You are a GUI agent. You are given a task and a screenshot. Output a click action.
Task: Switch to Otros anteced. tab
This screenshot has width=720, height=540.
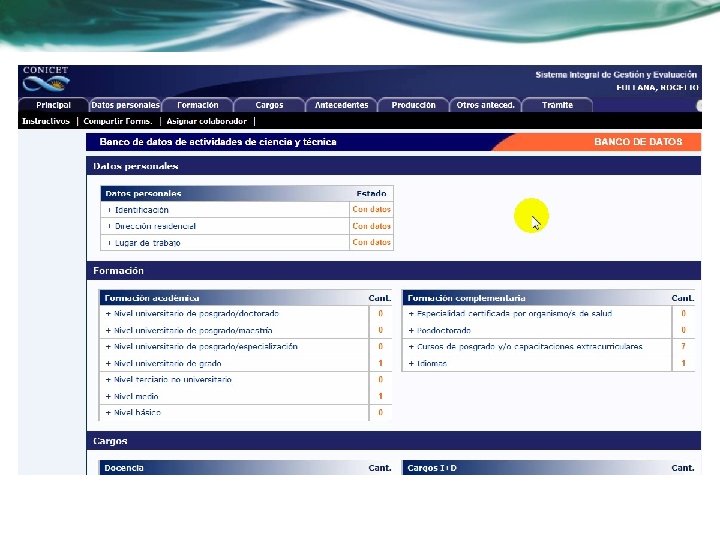coord(485,105)
